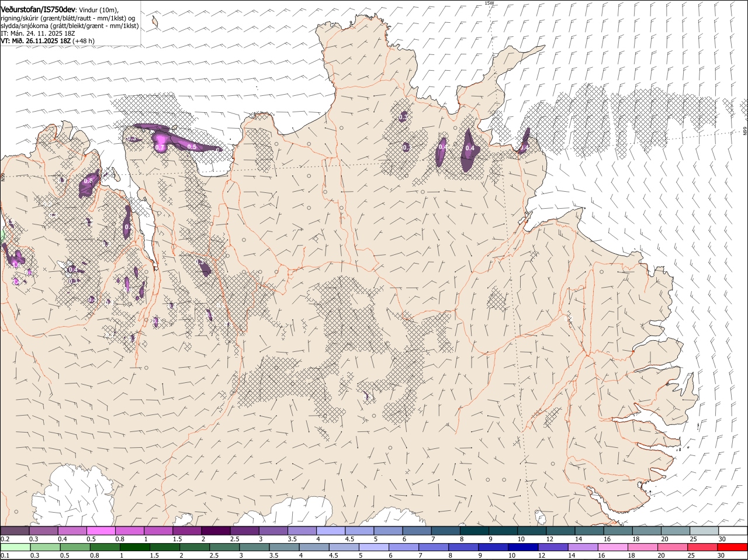Select upper legend dark purple swatch between 2 and 2.5
The width and height of the screenshot is (748, 560).
(x=216, y=531)
